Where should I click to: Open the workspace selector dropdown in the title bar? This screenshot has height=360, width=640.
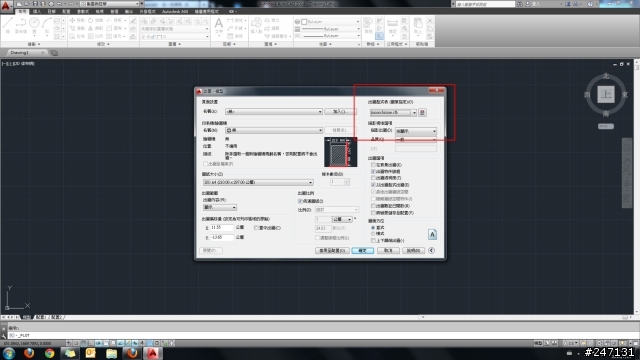[x=109, y=4]
